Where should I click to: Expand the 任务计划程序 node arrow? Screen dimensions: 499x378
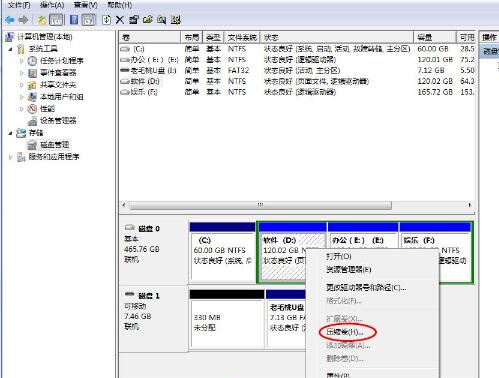point(22,61)
